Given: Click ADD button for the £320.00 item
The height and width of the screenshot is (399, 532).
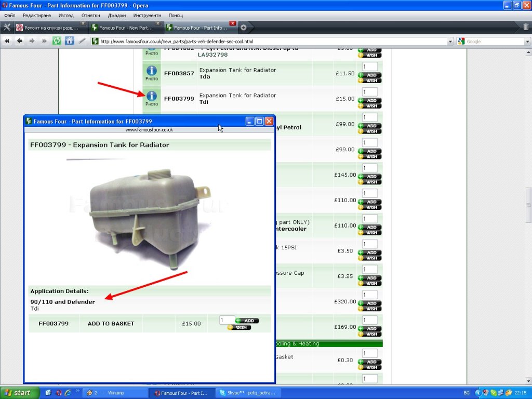Looking at the screenshot, I should point(369,303).
